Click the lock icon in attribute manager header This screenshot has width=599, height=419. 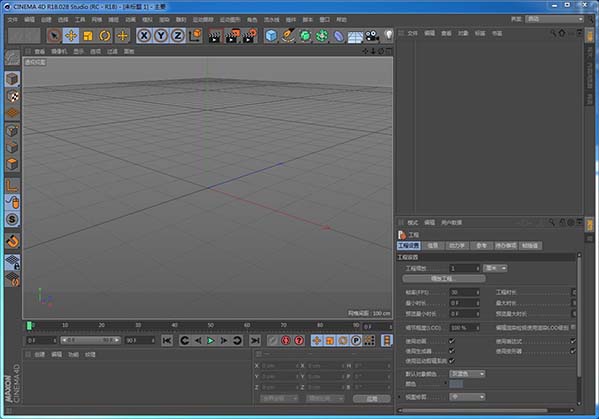tap(562, 222)
